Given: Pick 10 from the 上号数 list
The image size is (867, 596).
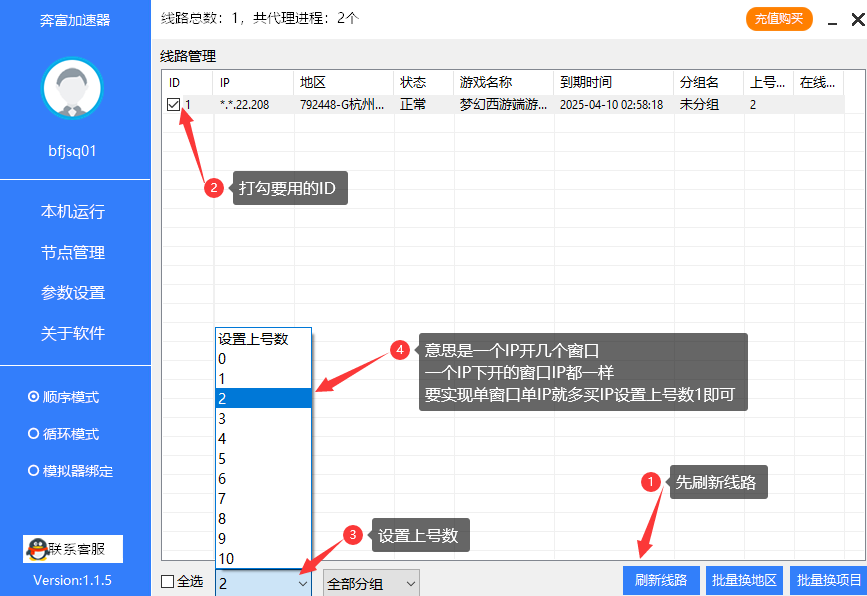Looking at the screenshot, I should coord(263,558).
